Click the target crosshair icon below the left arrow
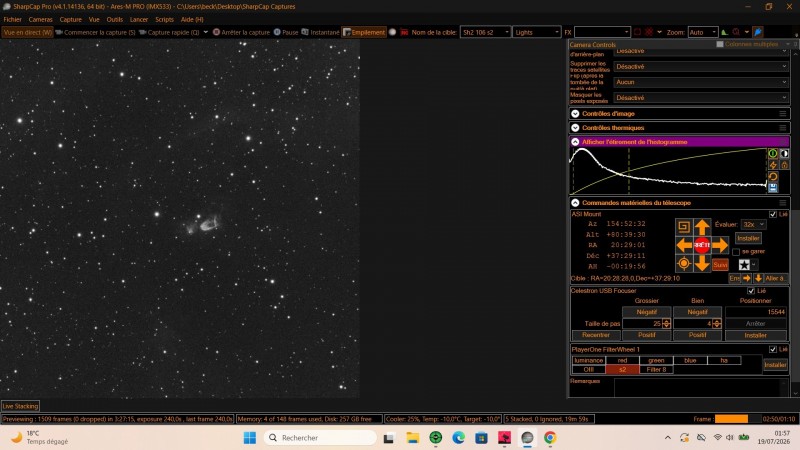 pos(684,264)
